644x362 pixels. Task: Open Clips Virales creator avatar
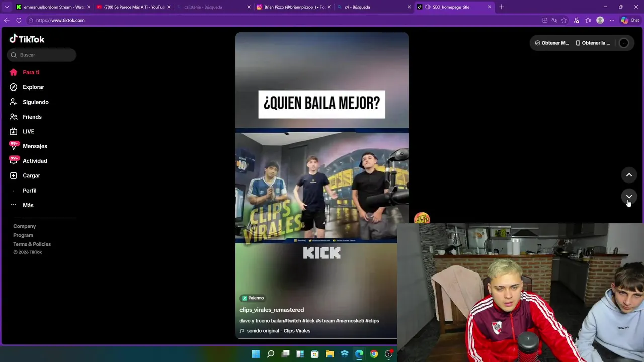pos(422,218)
